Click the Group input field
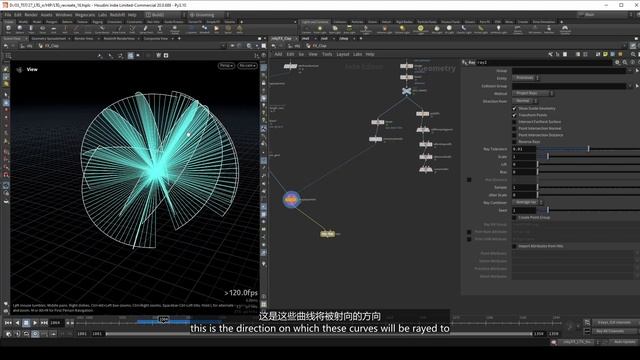640x360 pixels. [x=569, y=71]
